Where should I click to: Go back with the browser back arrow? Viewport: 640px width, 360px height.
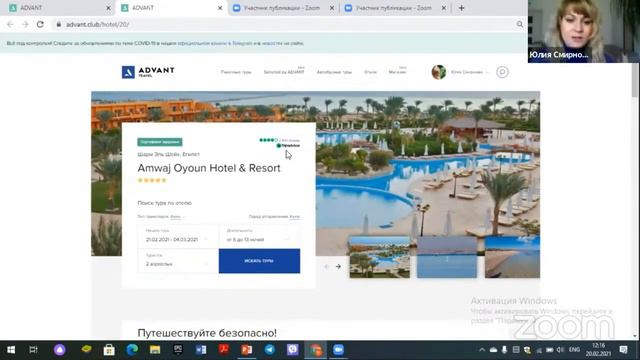[x=10, y=24]
